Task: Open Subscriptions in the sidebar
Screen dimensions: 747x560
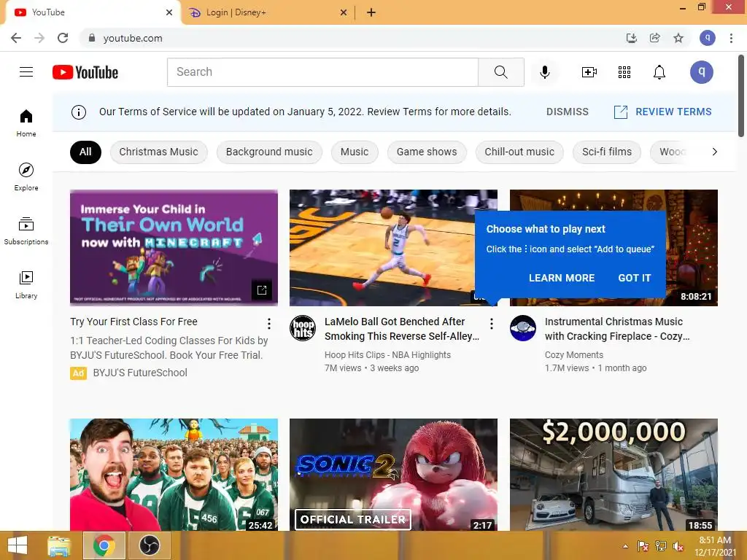Action: point(26,231)
